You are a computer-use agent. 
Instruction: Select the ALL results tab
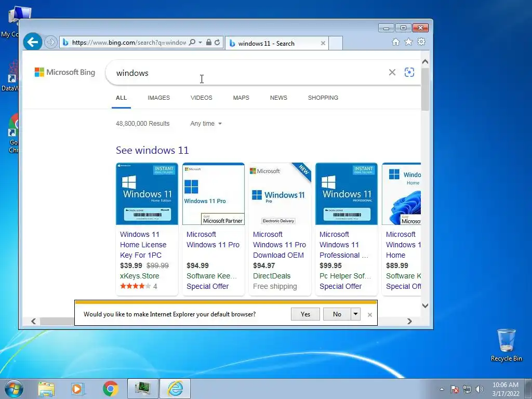point(121,98)
